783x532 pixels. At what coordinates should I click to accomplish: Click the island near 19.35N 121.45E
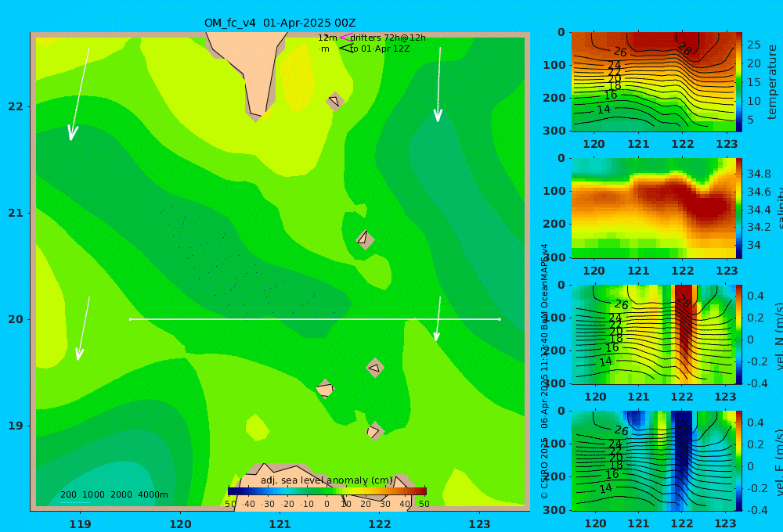325,389
